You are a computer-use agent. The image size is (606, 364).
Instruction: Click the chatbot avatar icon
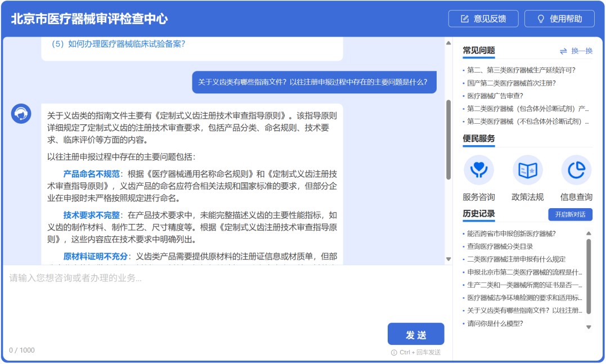21,114
